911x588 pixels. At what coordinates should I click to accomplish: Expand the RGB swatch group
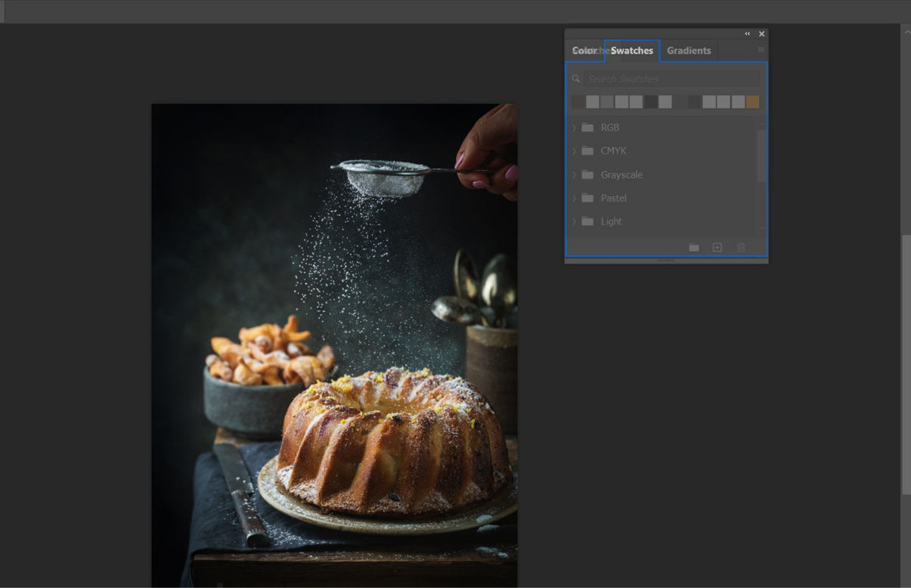(574, 127)
